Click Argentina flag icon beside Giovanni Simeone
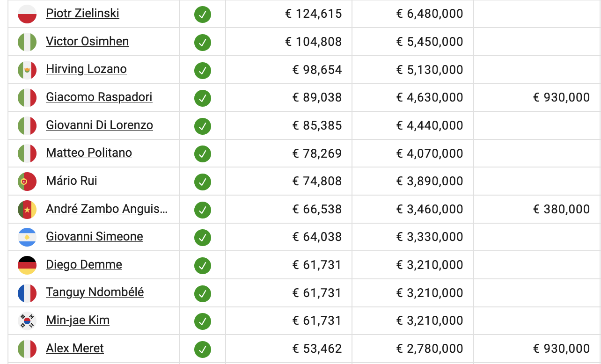The width and height of the screenshot is (601, 364). 27,237
